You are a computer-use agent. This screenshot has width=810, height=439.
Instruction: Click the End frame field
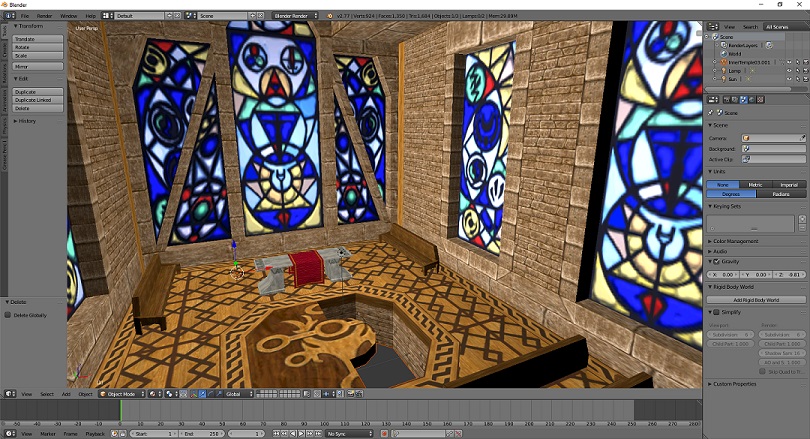[x=201, y=434]
